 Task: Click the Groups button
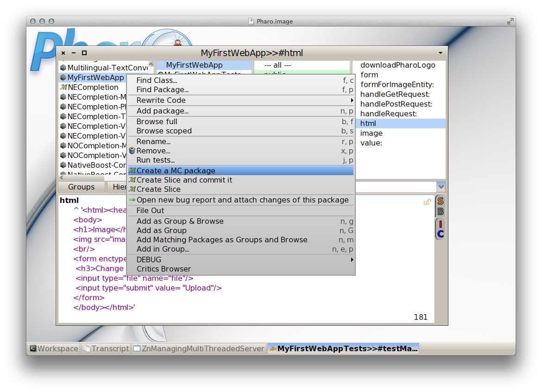pos(81,187)
